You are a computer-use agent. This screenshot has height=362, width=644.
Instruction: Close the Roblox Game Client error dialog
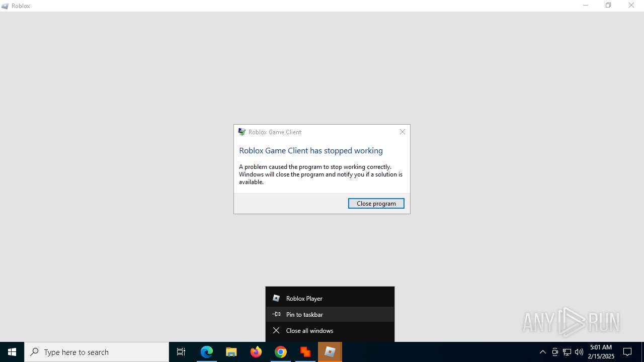(403, 132)
